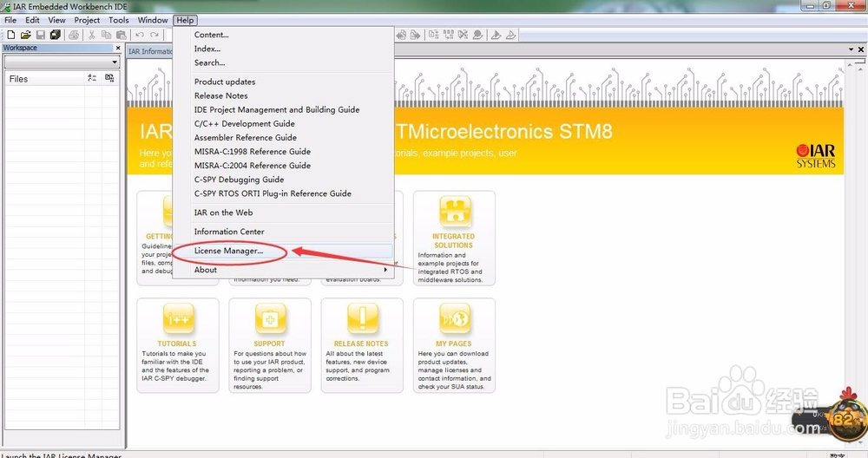Open the Window menu
The width and height of the screenshot is (868, 458).
[152, 20]
